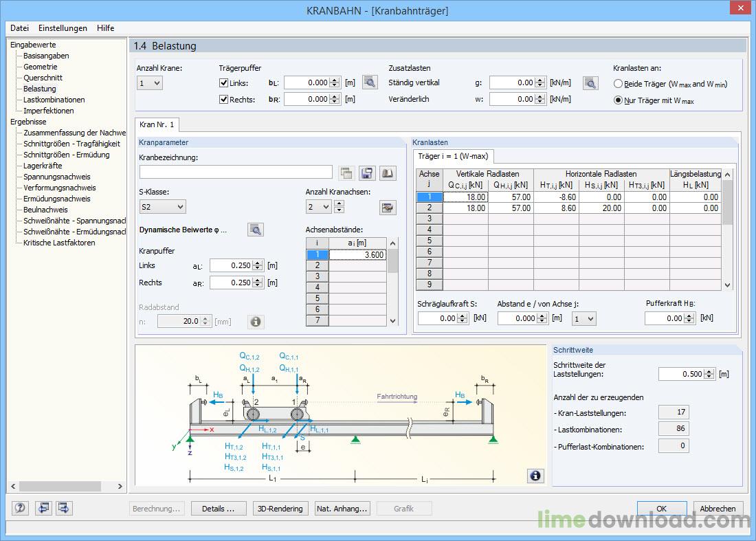
Task: Select Beide Träger radio option
Action: [x=618, y=84]
